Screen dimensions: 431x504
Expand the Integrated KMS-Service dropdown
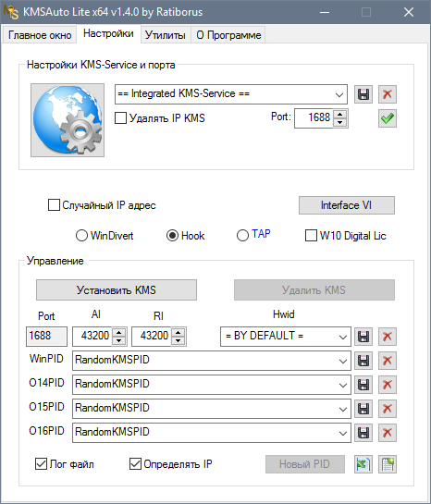coord(231,94)
